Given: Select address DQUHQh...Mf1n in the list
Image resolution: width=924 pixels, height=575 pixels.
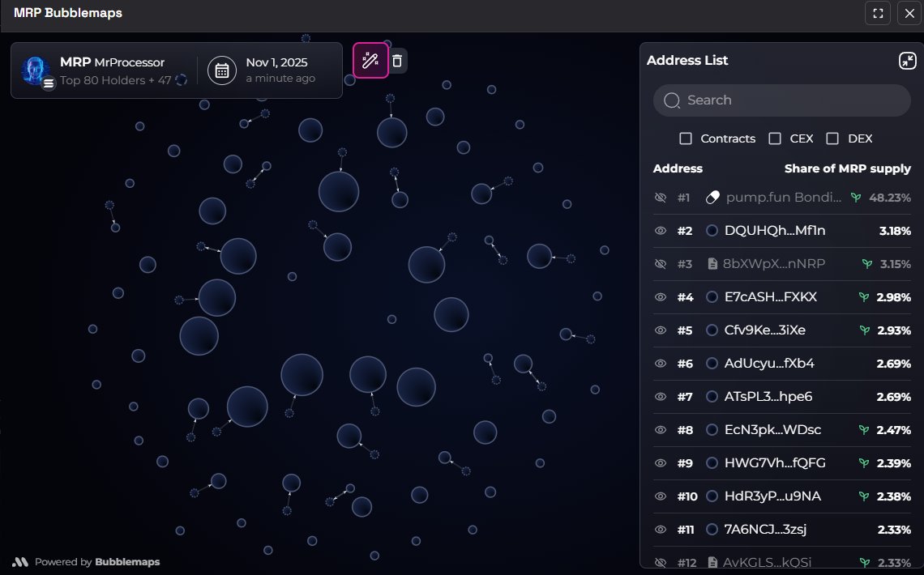Looking at the screenshot, I should click(774, 231).
